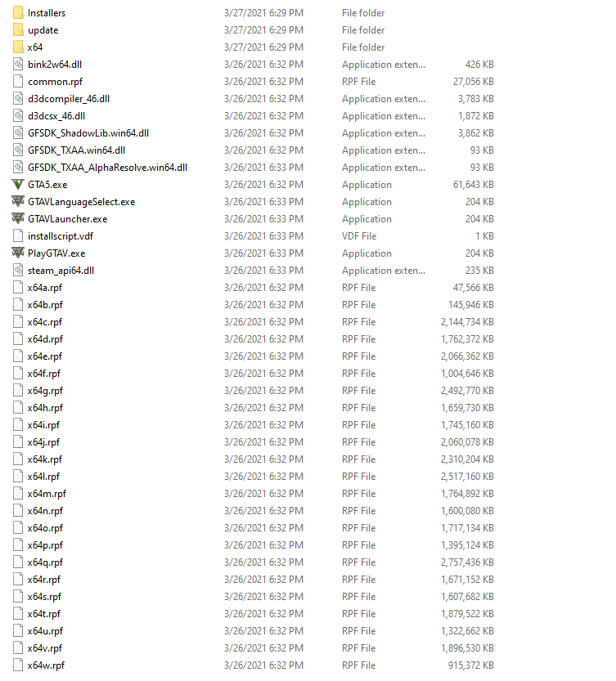This screenshot has width=616, height=681.
Task: Select the file name x64m.rpf
Action: [47, 494]
